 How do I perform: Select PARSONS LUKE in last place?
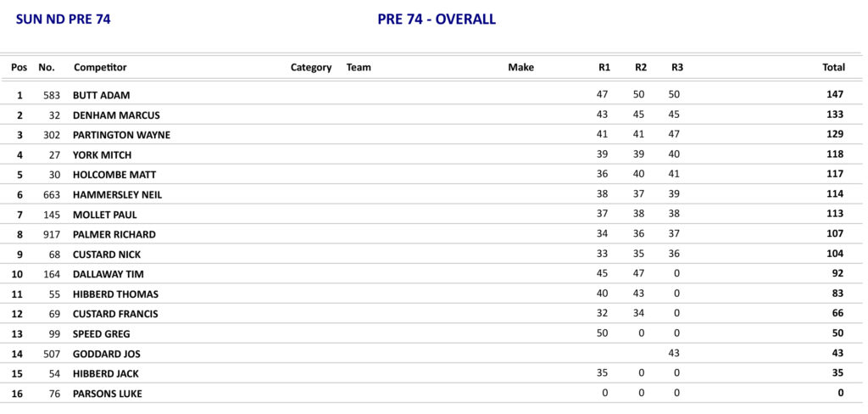click(107, 394)
